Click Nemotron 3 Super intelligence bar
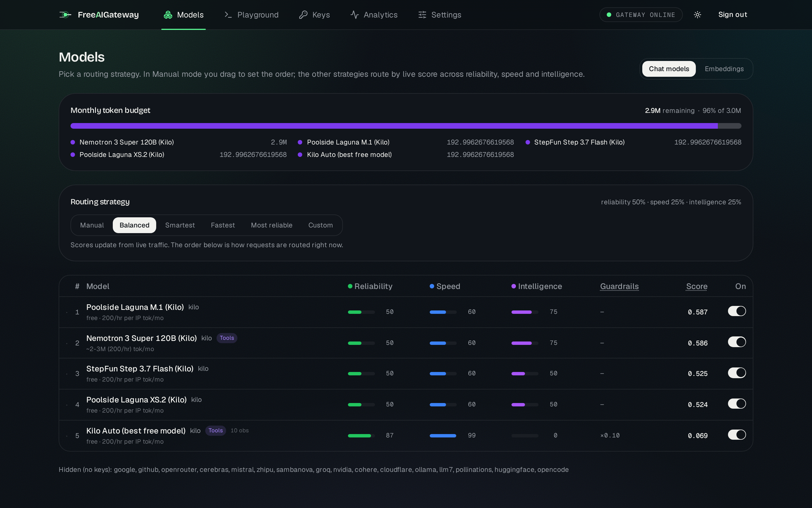The height and width of the screenshot is (508, 812). (525, 343)
